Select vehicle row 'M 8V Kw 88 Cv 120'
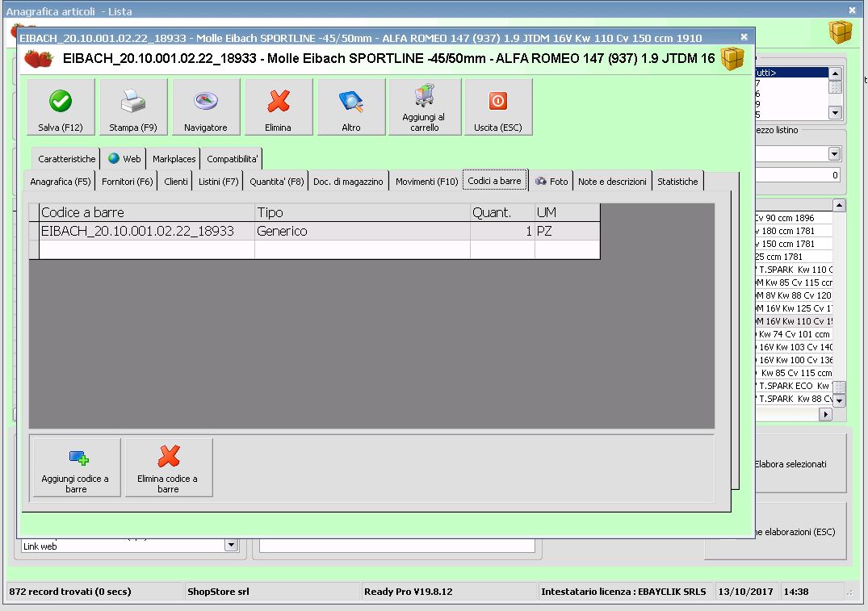This screenshot has height=611, width=868. tap(794, 295)
